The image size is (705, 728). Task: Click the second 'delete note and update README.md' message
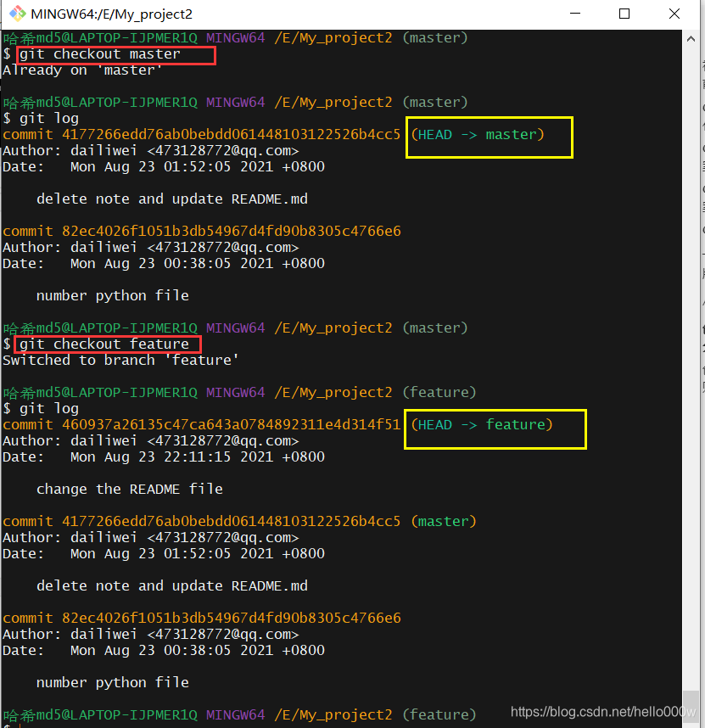[171, 586]
